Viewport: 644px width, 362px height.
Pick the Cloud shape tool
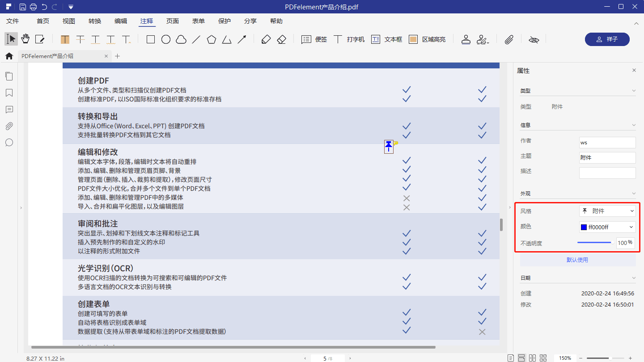(181, 39)
